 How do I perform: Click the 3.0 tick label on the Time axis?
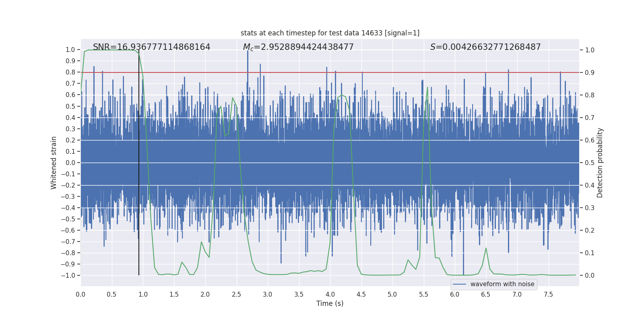(x=268, y=294)
